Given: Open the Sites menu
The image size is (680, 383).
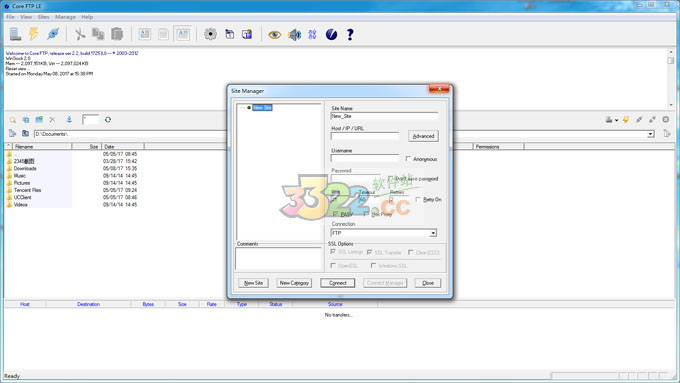Looking at the screenshot, I should [x=43, y=17].
